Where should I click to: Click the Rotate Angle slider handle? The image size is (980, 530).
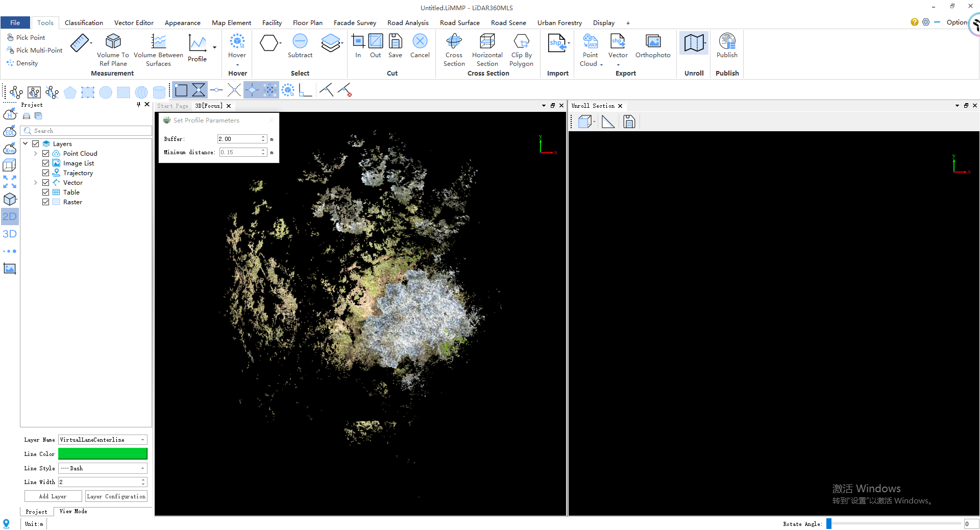click(x=829, y=523)
